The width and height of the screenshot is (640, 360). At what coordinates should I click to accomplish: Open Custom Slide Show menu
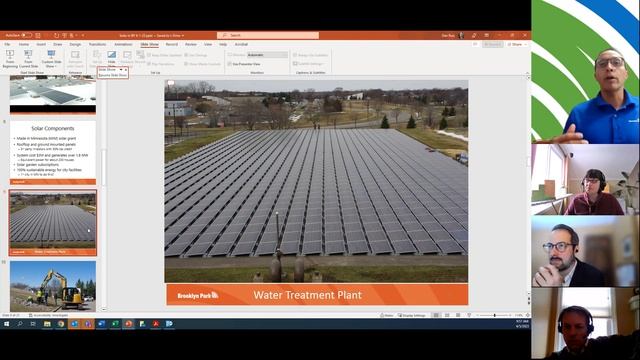coord(51,59)
